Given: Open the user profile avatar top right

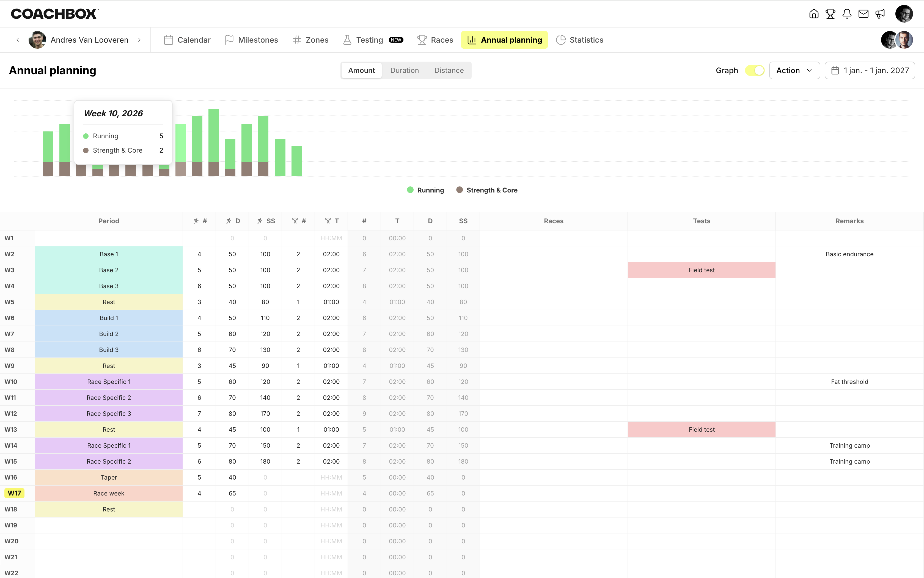Looking at the screenshot, I should (x=904, y=14).
